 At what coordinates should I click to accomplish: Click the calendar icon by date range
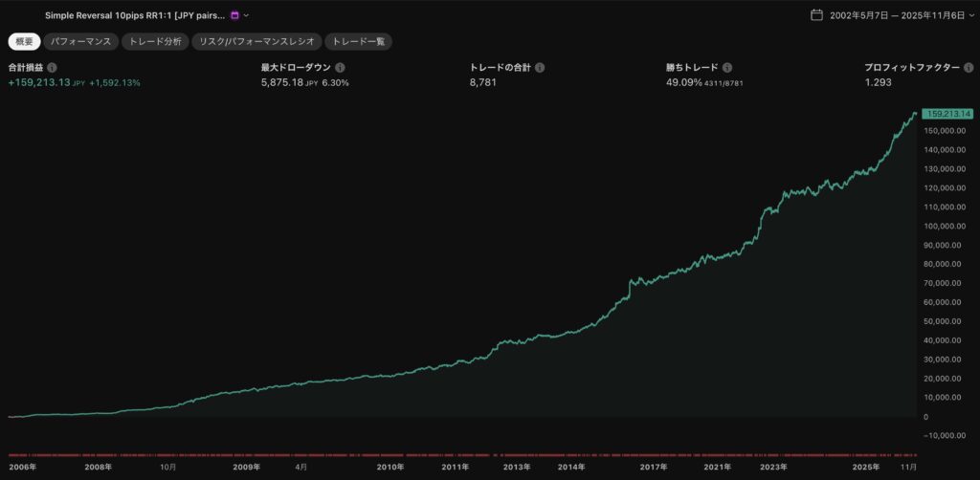[x=816, y=15]
